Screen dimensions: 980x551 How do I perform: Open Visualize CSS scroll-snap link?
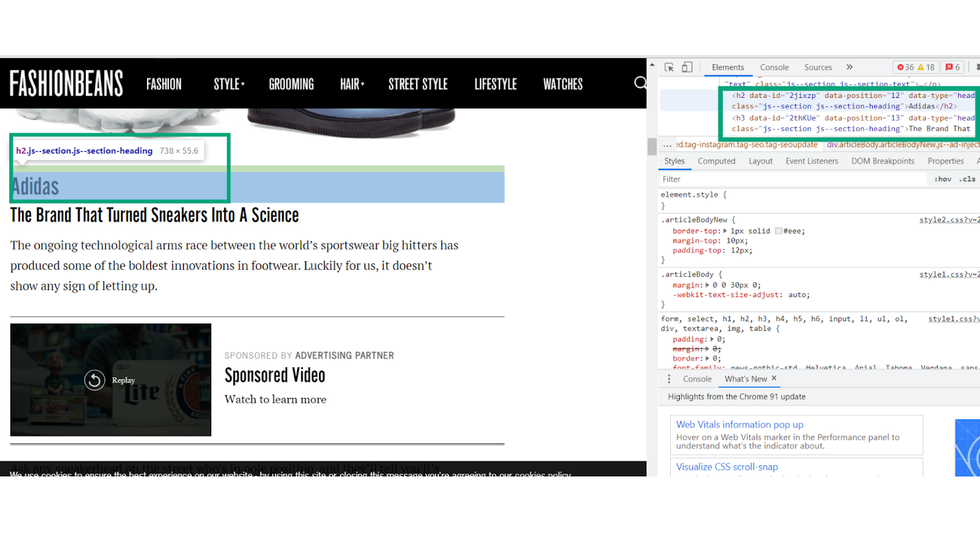[x=727, y=467]
